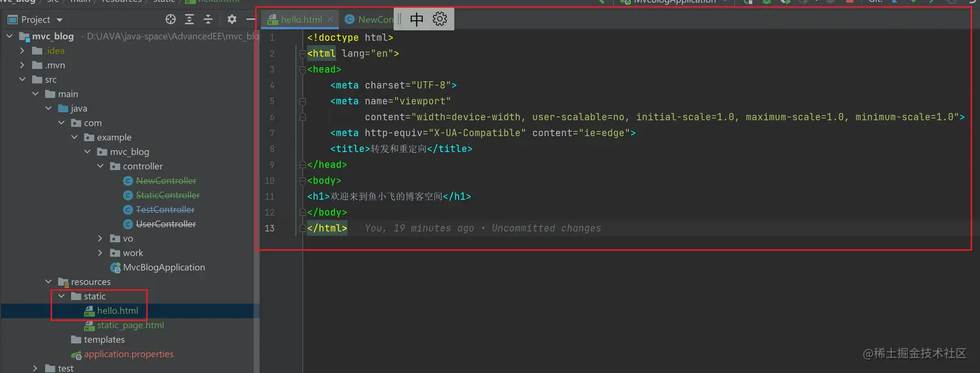Fold the meta viewport tag at line 5
The image size is (980, 373).
[303, 101]
